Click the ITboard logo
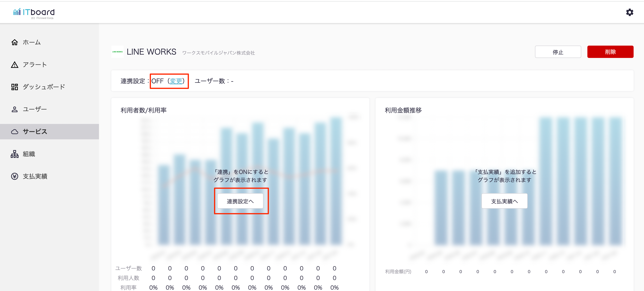Viewport: 644px width, 291px height. coord(34,13)
